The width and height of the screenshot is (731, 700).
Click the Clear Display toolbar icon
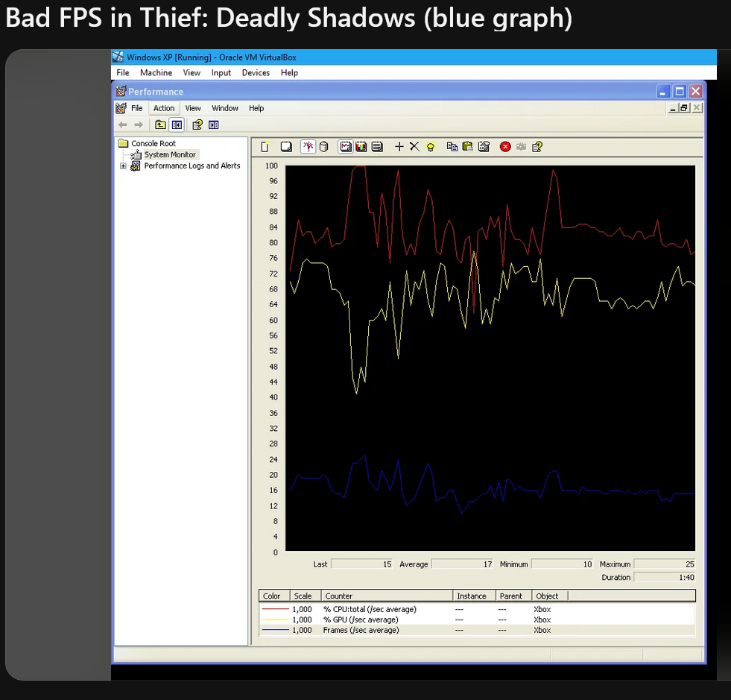pos(286,147)
